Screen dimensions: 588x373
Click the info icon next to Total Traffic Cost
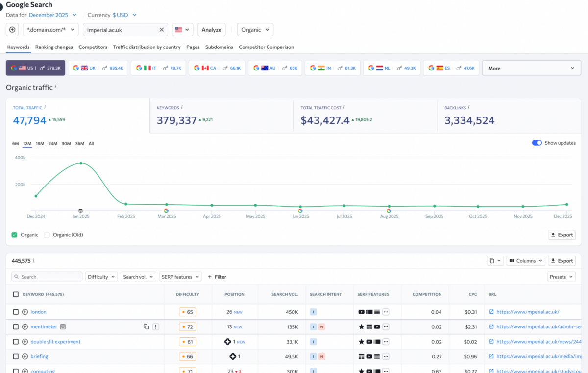tap(344, 107)
